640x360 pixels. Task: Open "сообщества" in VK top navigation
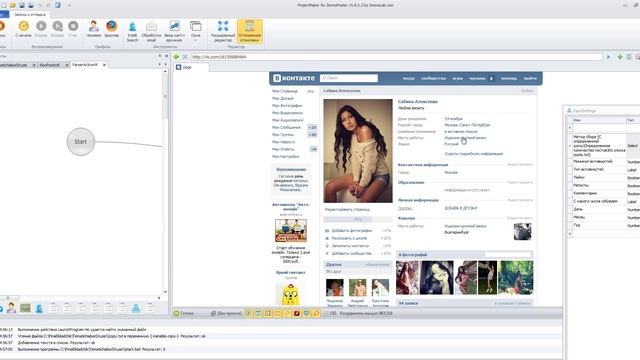click(433, 78)
